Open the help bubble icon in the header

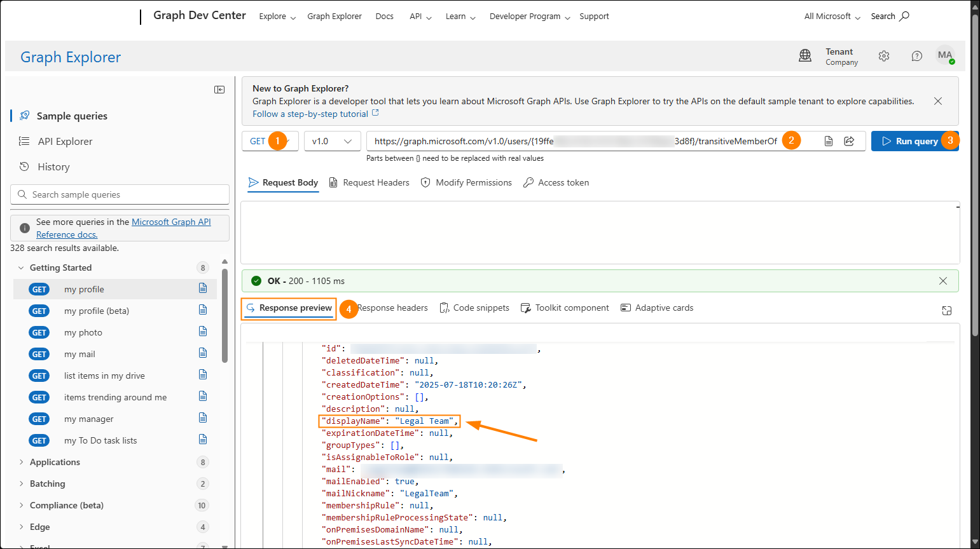point(916,56)
